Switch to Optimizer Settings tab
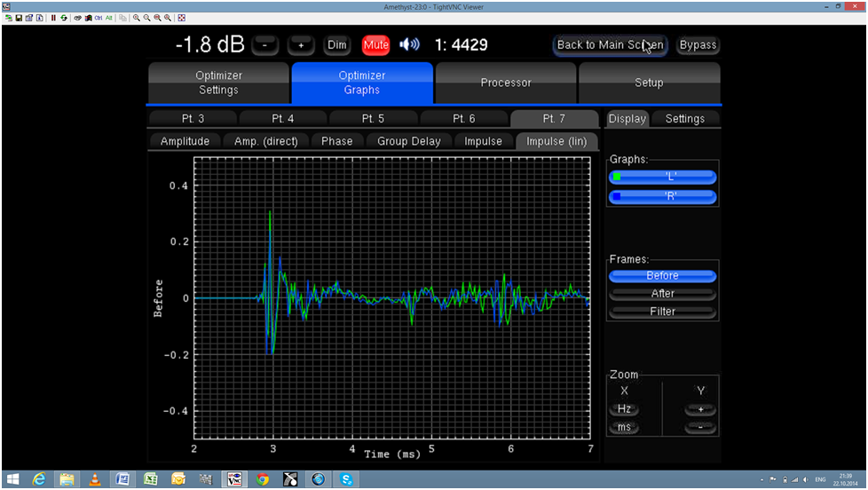The height and width of the screenshot is (490, 868). coord(218,83)
